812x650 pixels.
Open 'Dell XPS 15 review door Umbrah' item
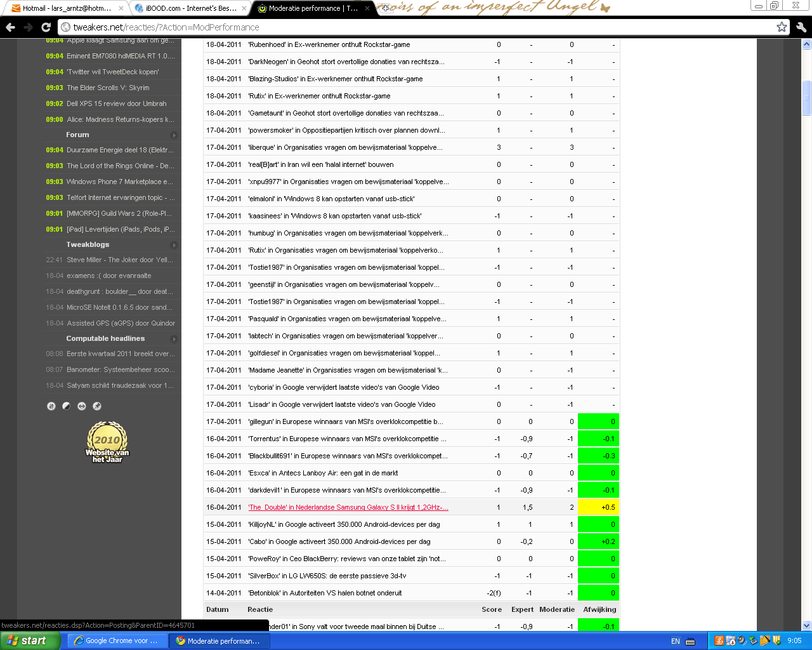117,104
